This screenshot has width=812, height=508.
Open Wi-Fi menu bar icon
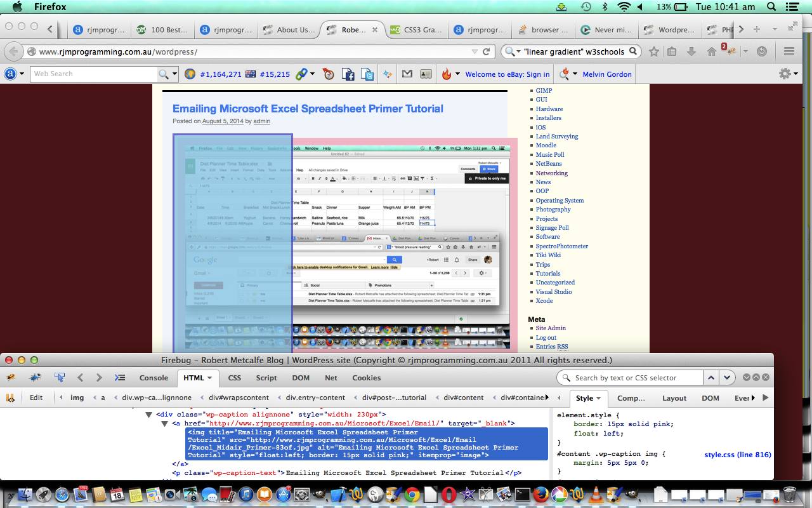point(624,7)
